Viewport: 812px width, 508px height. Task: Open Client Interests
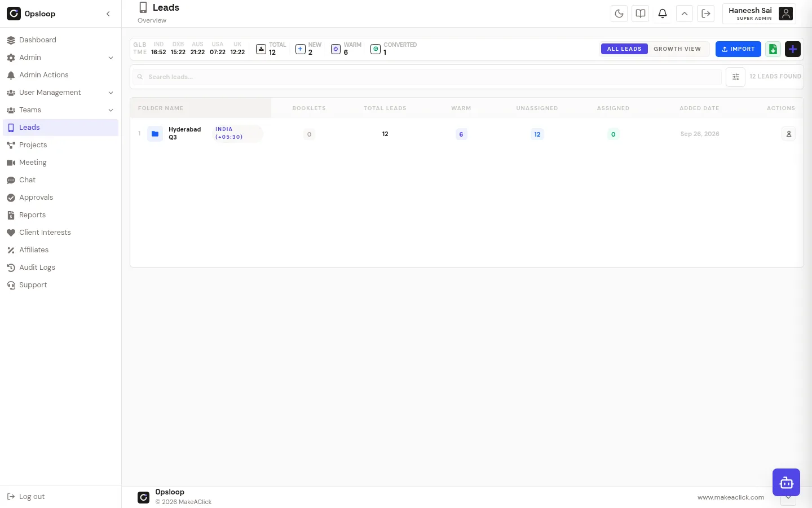click(x=60, y=233)
